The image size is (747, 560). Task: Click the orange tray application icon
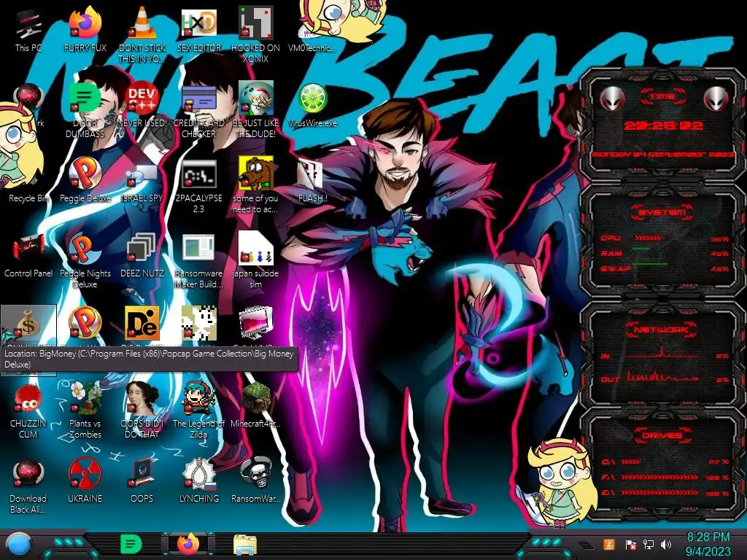point(609,544)
